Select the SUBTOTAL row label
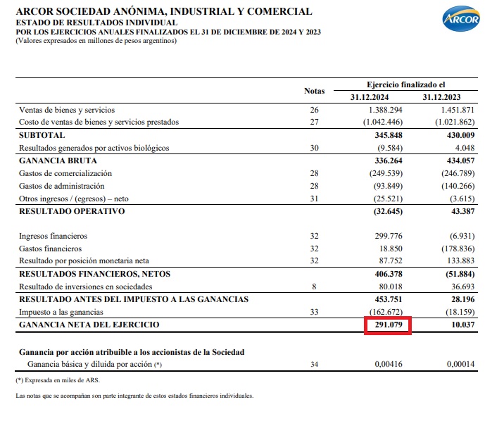This screenshot has width=504, height=433. [x=42, y=135]
